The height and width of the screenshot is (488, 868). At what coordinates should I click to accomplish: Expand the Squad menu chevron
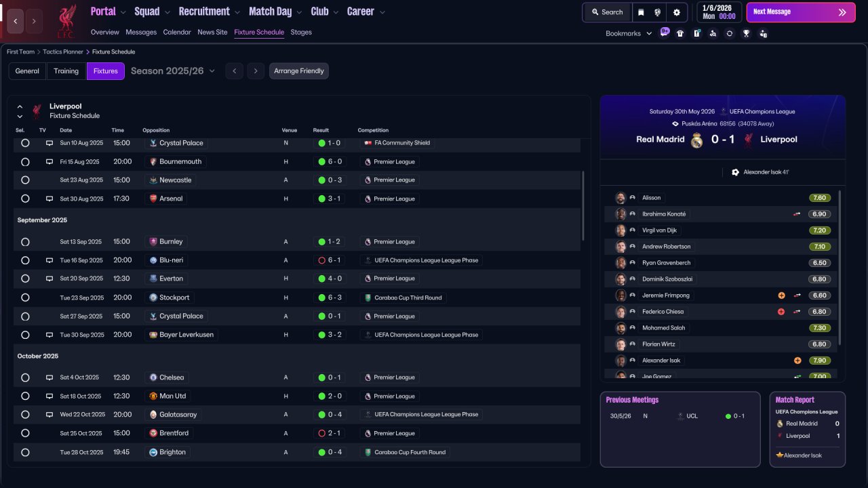(167, 12)
